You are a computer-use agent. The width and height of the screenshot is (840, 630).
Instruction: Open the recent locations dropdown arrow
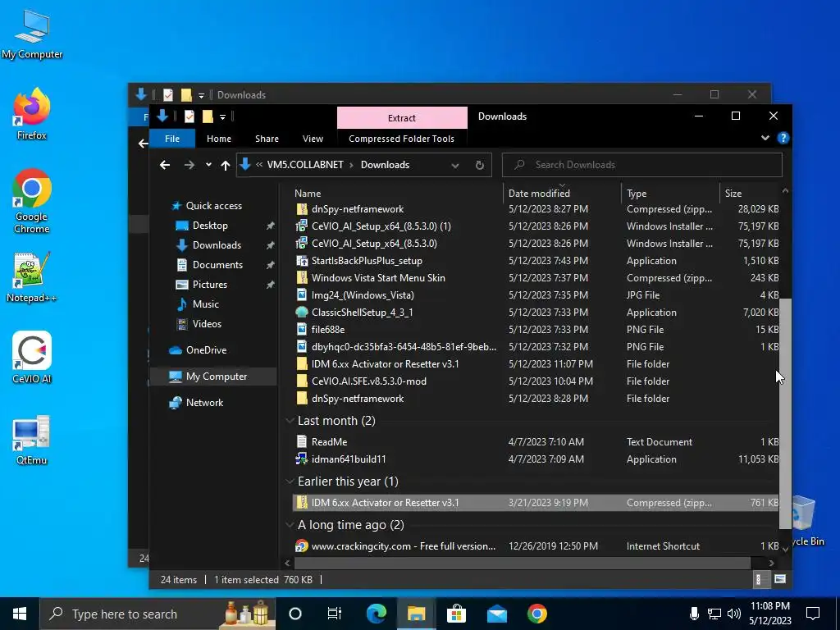click(208, 165)
